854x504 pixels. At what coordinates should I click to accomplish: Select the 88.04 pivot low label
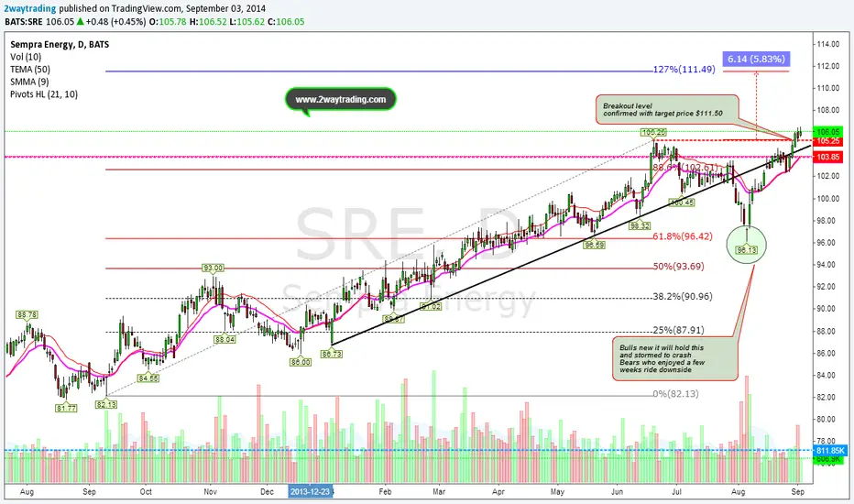coord(224,339)
